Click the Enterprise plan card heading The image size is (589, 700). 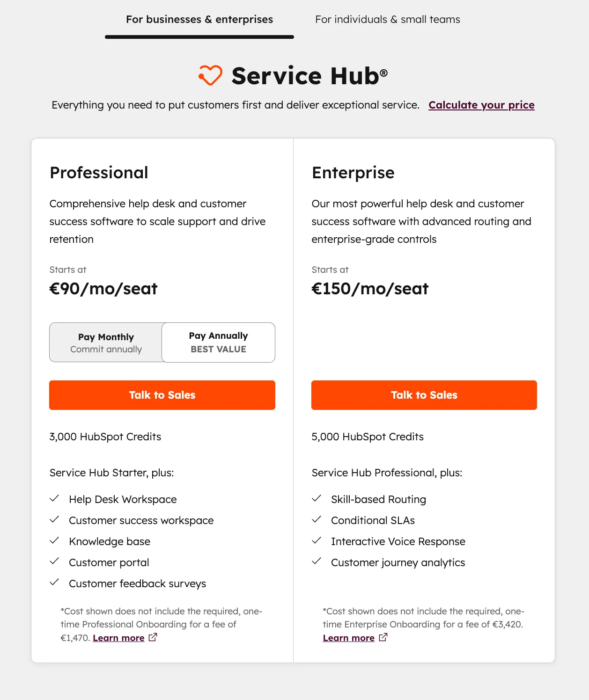pyautogui.click(x=353, y=172)
